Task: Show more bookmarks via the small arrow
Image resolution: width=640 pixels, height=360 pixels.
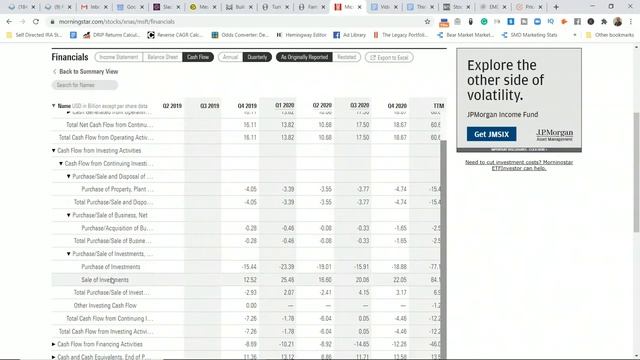Action: (x=575, y=35)
